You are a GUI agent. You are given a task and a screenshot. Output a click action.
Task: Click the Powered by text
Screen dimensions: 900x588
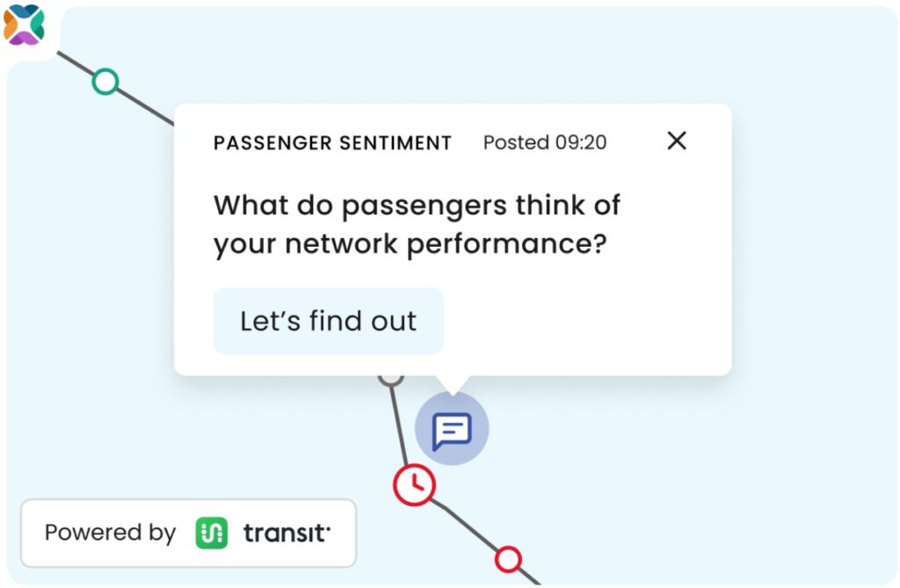click(x=110, y=533)
